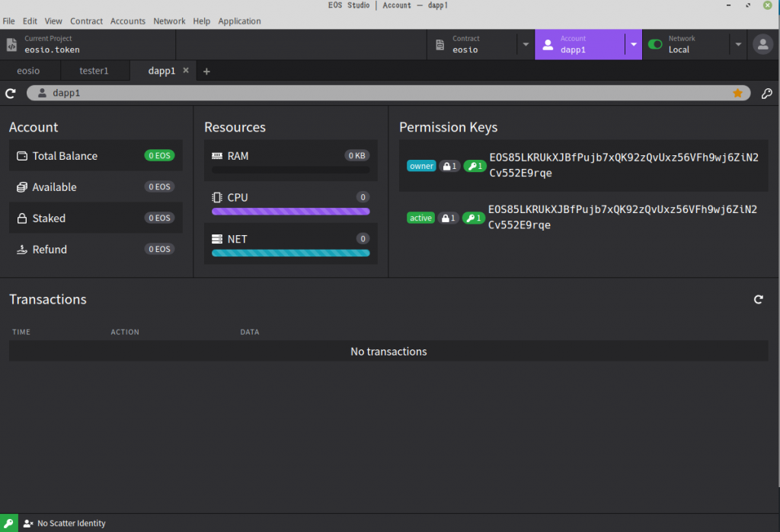This screenshot has width=780, height=532.
Task: Select the active public key text
Action: click(622, 217)
